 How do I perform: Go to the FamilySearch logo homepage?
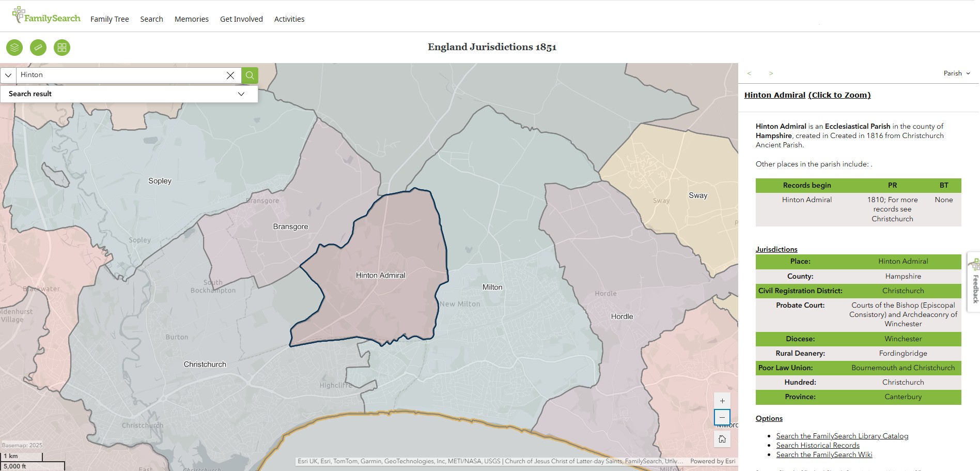click(x=46, y=17)
